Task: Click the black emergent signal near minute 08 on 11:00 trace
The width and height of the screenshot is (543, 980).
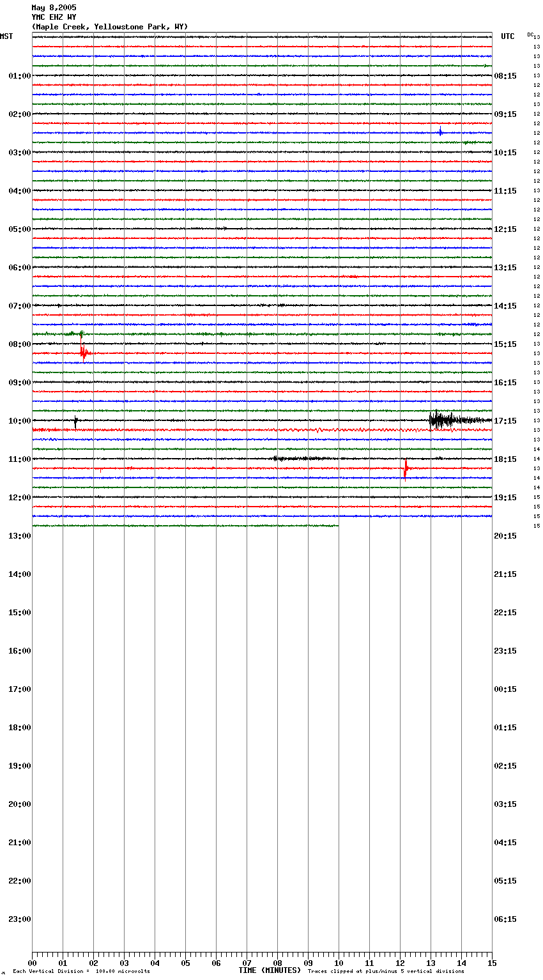Action: coord(303,458)
